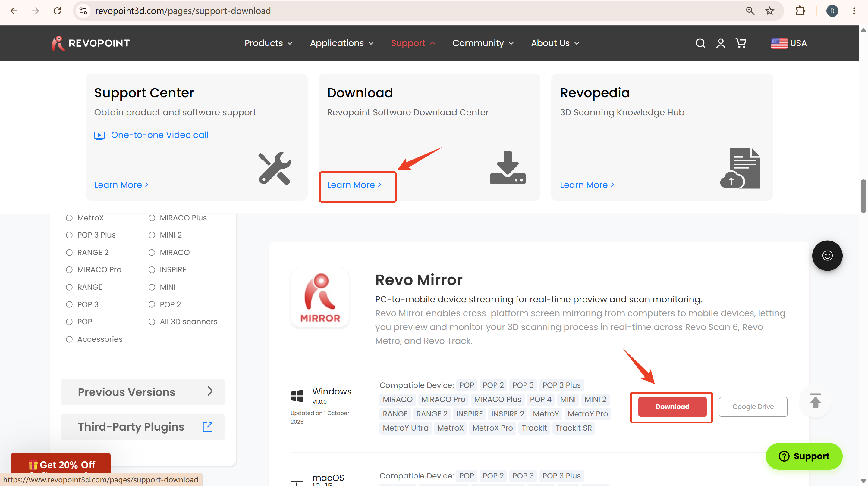Select the All 3D scanners radio button
Viewport: 868px width, 486px height.
pyautogui.click(x=152, y=322)
